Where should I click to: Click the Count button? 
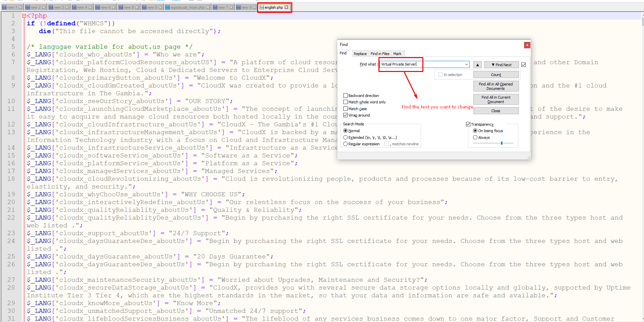(496, 75)
